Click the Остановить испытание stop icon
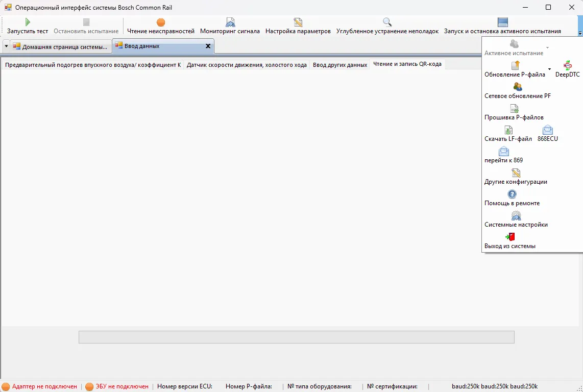 86,22
